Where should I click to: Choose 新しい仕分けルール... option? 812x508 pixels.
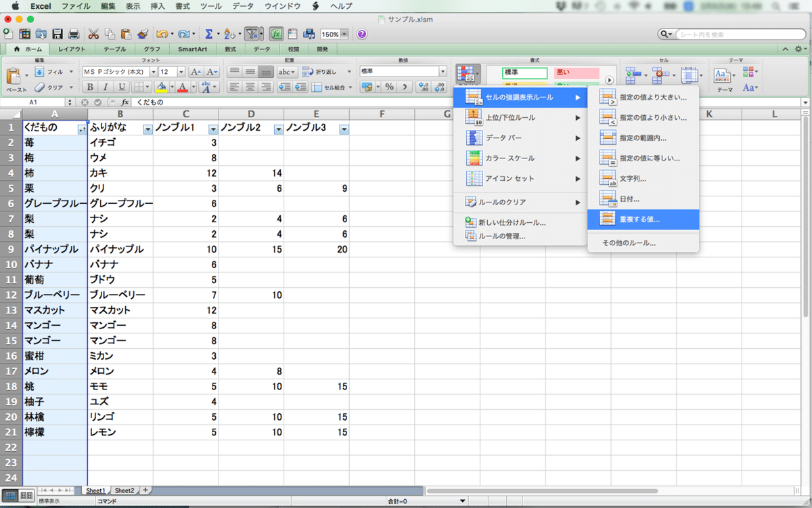coord(520,222)
